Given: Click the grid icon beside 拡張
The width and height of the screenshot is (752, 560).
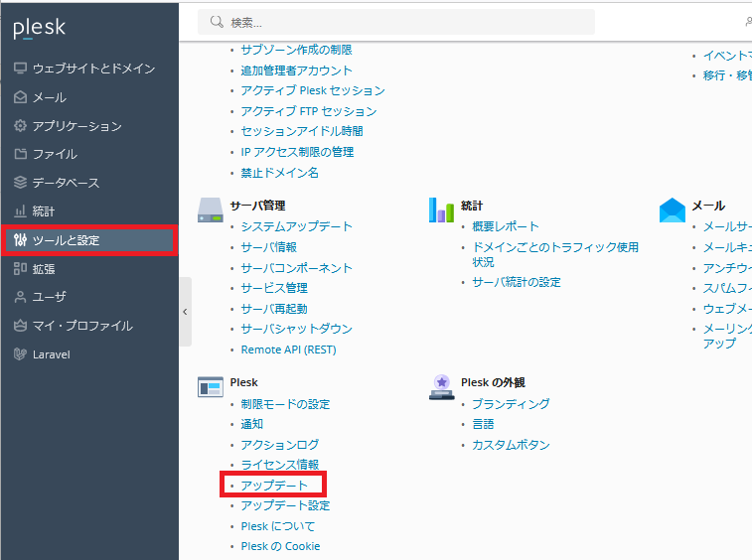Looking at the screenshot, I should (x=20, y=268).
